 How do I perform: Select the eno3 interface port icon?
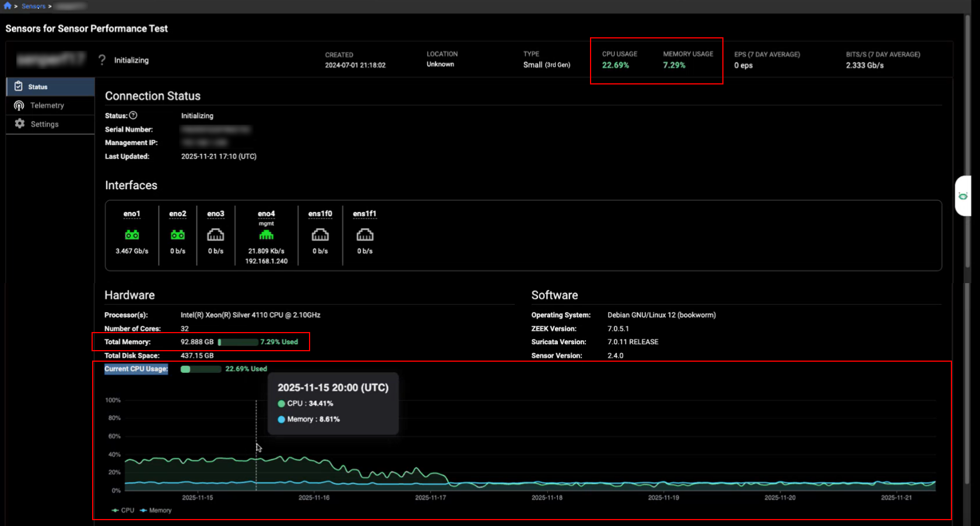(216, 235)
